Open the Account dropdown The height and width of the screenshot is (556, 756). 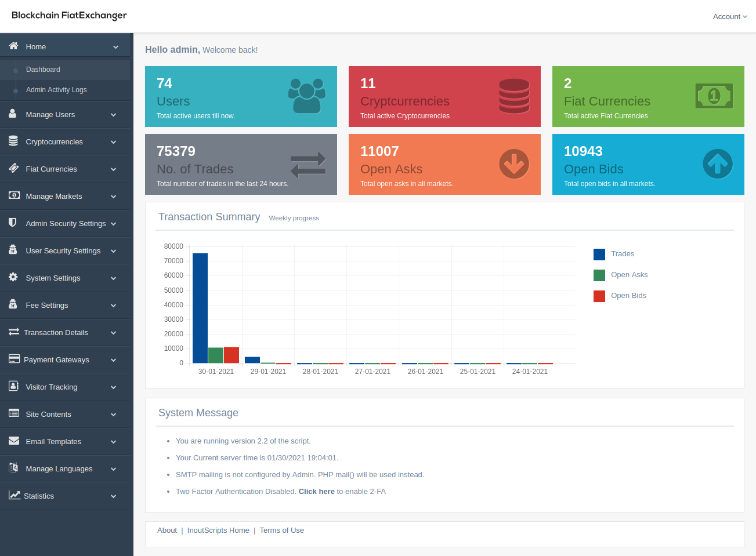[729, 16]
